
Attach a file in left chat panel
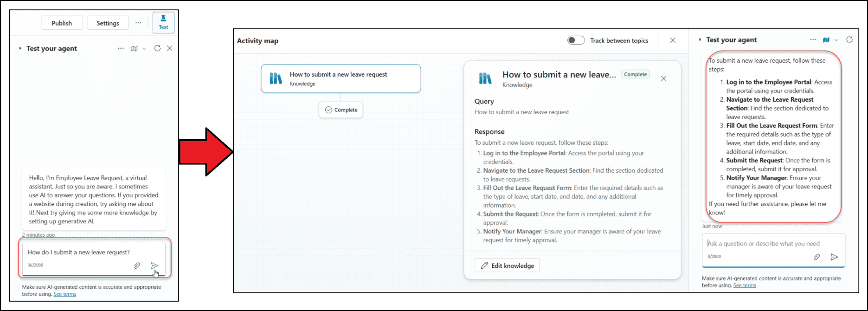click(x=137, y=266)
